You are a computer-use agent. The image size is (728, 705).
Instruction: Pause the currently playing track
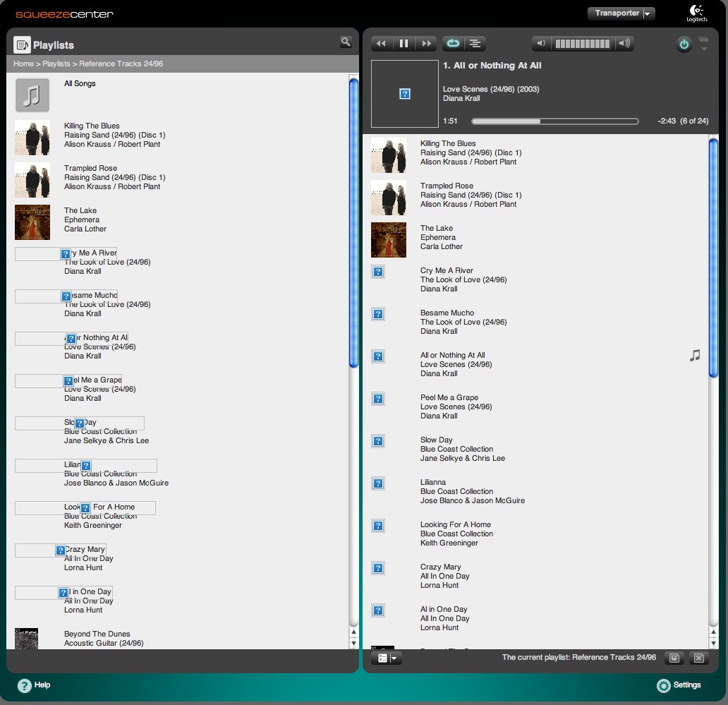pyautogui.click(x=404, y=44)
